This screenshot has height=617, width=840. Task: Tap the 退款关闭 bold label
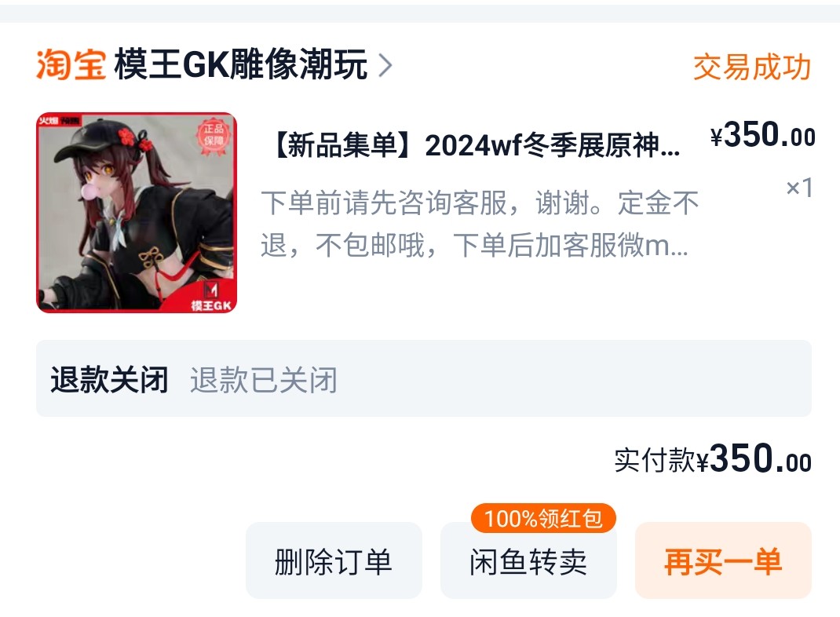point(109,380)
